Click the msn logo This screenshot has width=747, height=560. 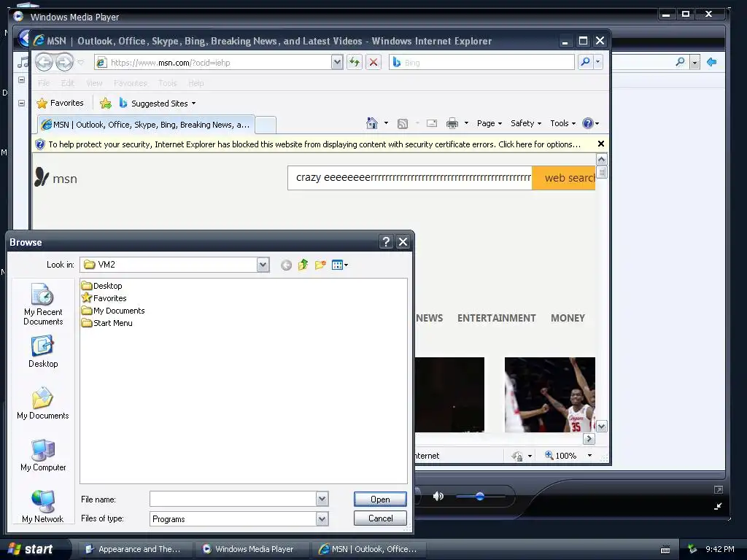point(55,178)
